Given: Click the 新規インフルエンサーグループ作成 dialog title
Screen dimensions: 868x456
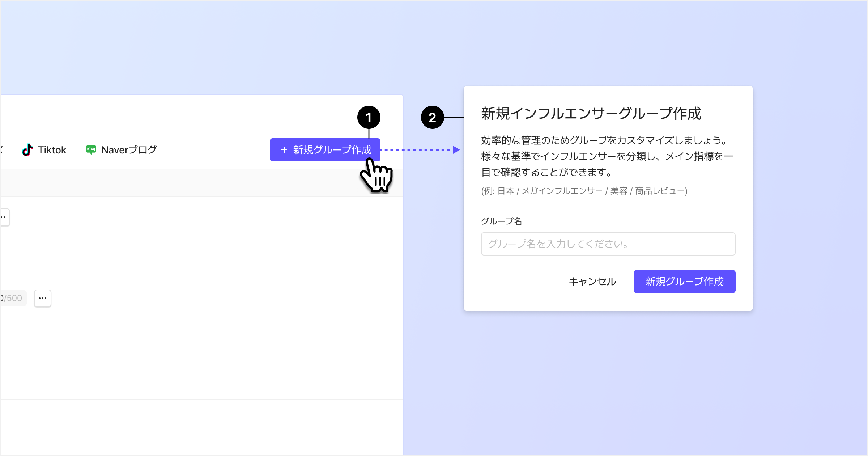Looking at the screenshot, I should tap(591, 114).
